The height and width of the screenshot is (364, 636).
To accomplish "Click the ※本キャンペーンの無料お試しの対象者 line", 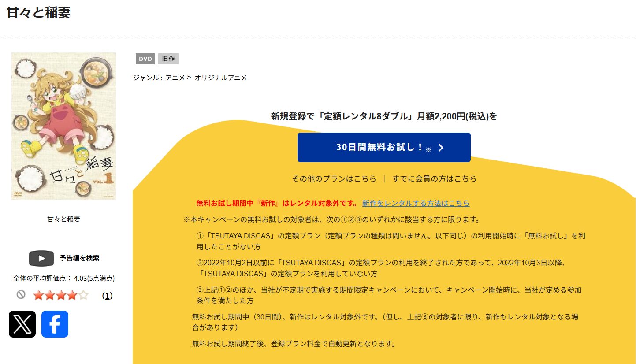I will point(331,219).
